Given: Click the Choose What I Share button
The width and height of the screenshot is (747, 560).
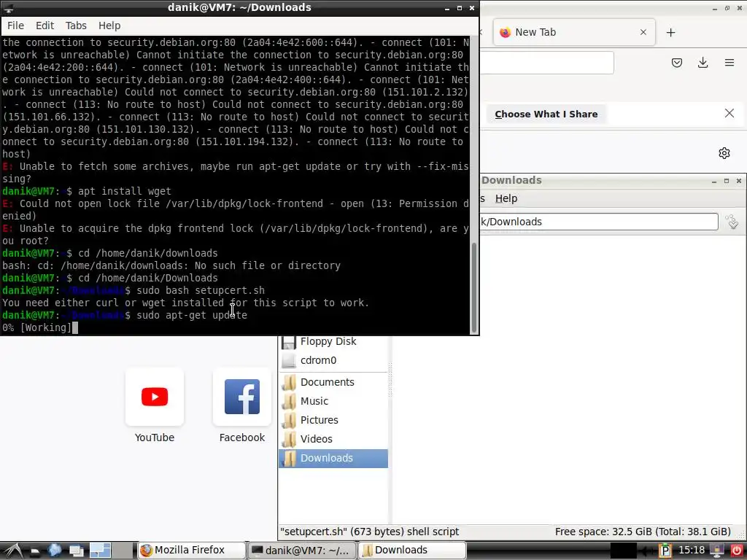Looking at the screenshot, I should pyautogui.click(x=546, y=114).
